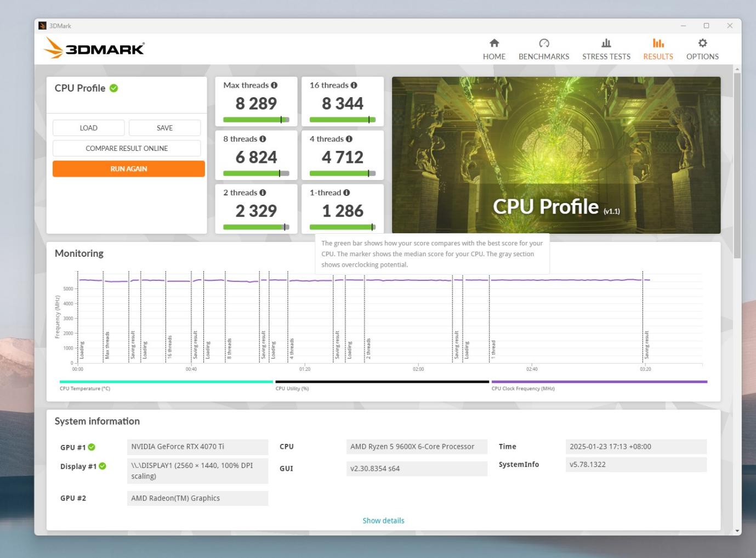This screenshot has width=756, height=558.
Task: Click the AMD Ryzen 5 9600X processor field
Action: click(x=417, y=447)
